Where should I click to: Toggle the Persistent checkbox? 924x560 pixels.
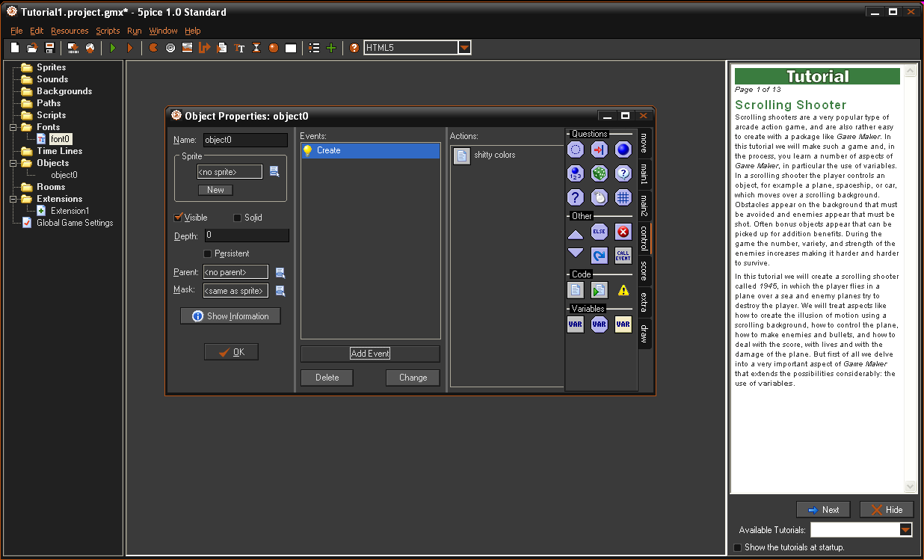[x=208, y=253]
